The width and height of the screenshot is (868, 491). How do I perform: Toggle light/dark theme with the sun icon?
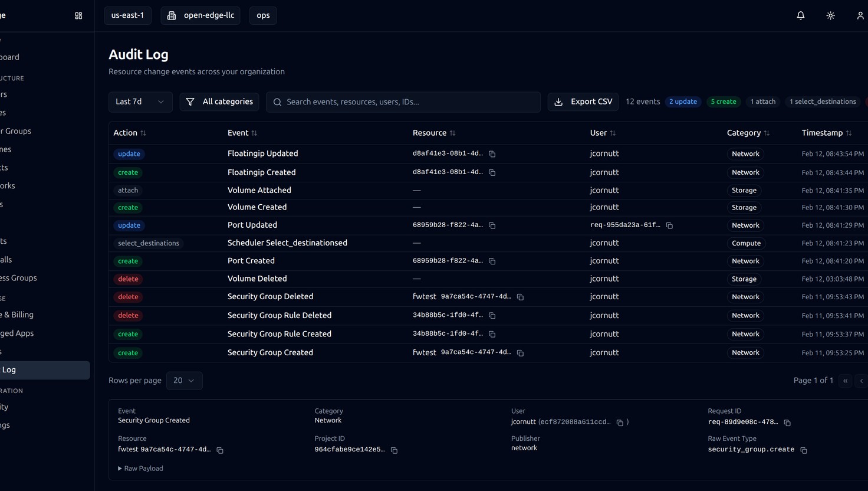830,15
